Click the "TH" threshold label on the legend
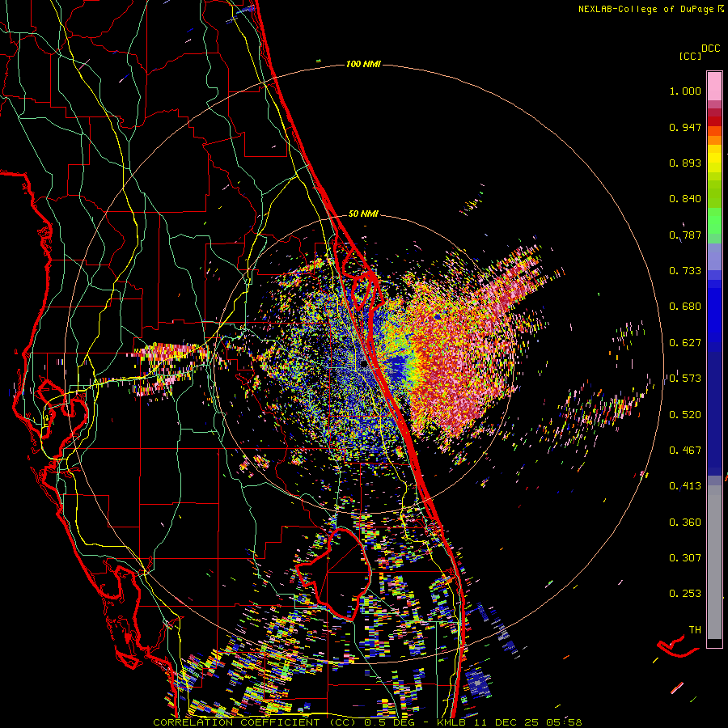 [695, 630]
